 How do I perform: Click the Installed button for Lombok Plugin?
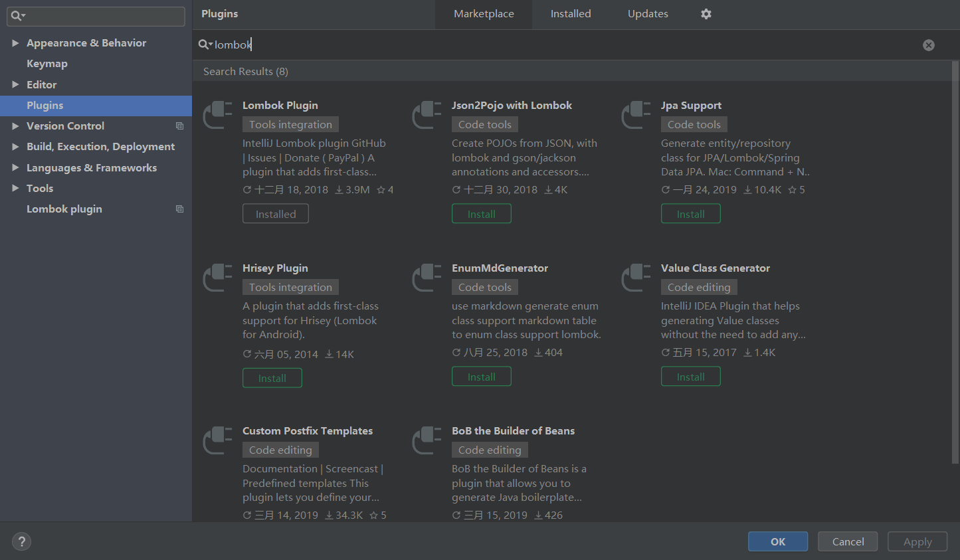click(x=276, y=214)
